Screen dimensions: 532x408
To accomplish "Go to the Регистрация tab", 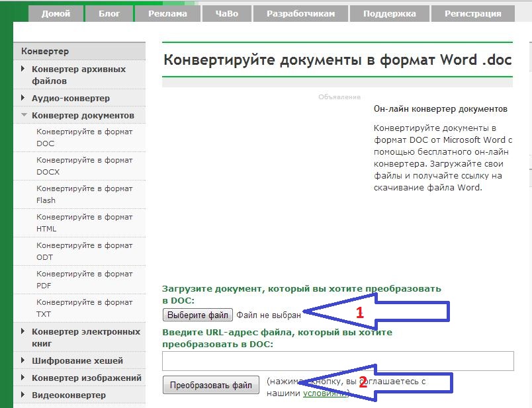I will pos(472,13).
